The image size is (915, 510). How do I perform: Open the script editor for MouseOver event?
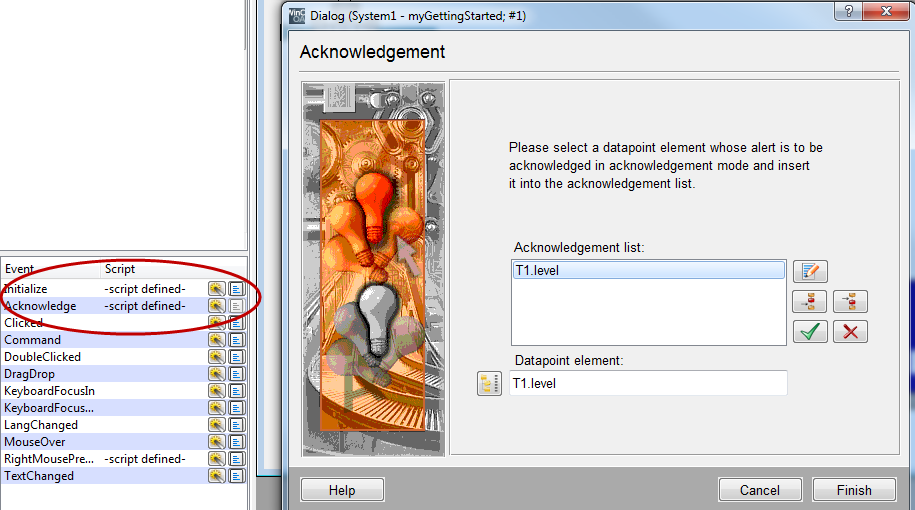tap(236, 442)
